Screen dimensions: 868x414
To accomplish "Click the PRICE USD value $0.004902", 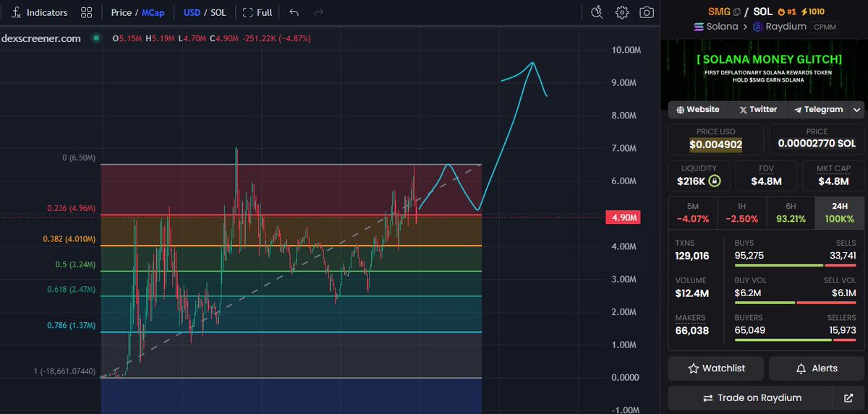I will coord(715,145).
